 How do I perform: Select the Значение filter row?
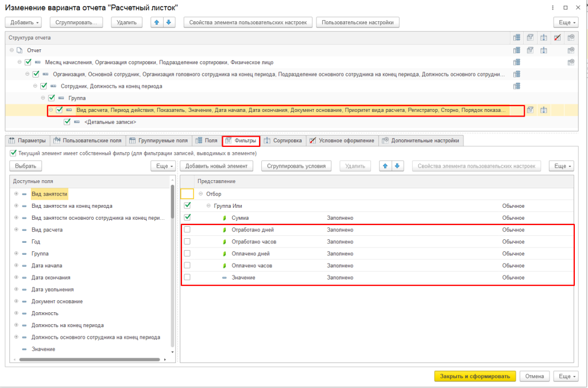click(243, 277)
